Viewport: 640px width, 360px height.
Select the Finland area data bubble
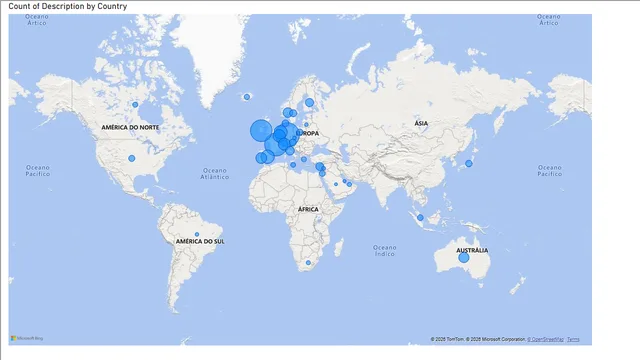pos(309,102)
